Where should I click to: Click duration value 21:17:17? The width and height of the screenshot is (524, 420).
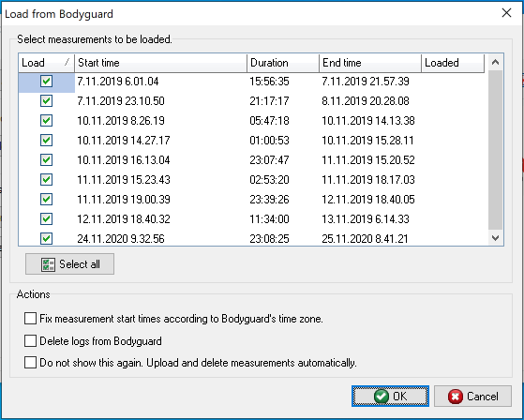point(269,101)
